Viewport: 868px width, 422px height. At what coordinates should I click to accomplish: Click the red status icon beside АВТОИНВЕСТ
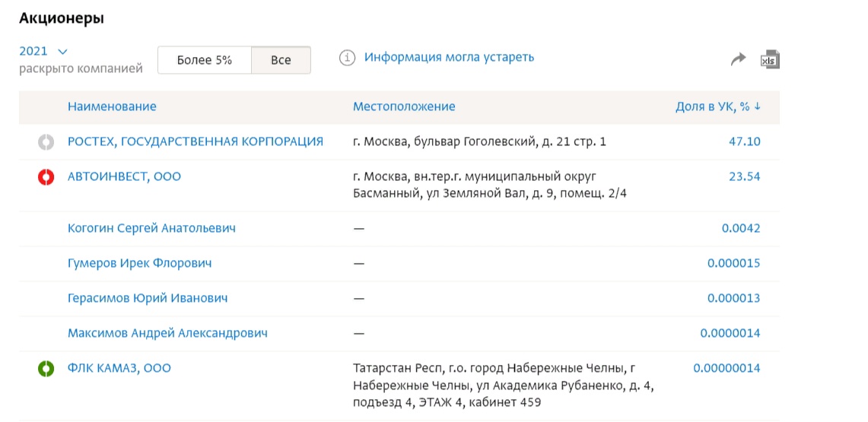pos(46,177)
